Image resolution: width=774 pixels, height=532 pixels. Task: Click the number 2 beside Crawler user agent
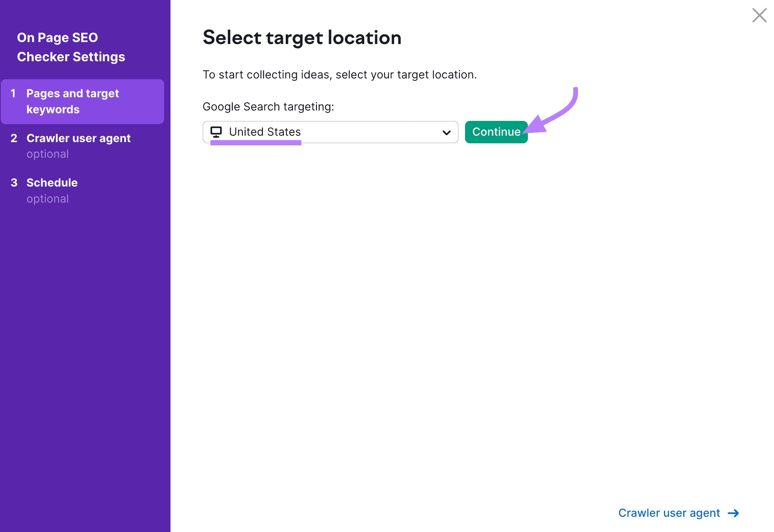click(14, 138)
